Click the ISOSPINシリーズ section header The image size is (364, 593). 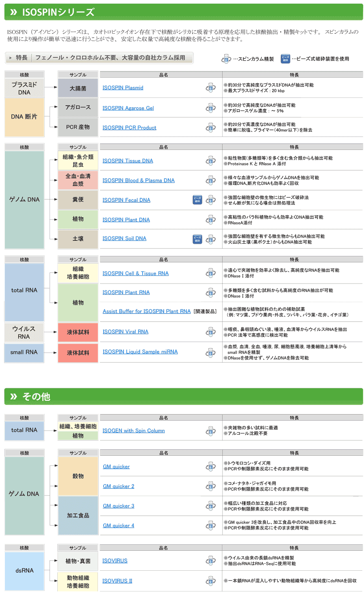point(184,12)
